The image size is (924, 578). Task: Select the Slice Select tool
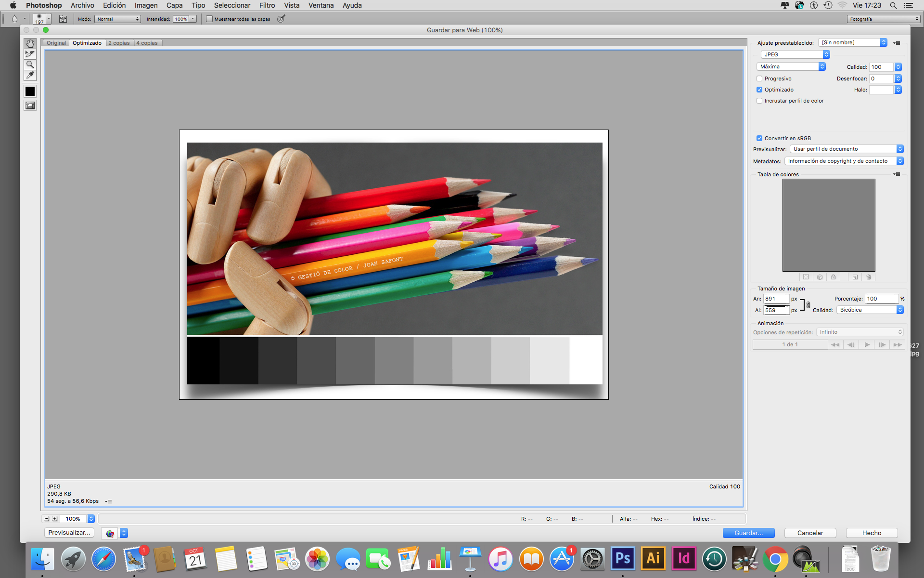pos(30,54)
